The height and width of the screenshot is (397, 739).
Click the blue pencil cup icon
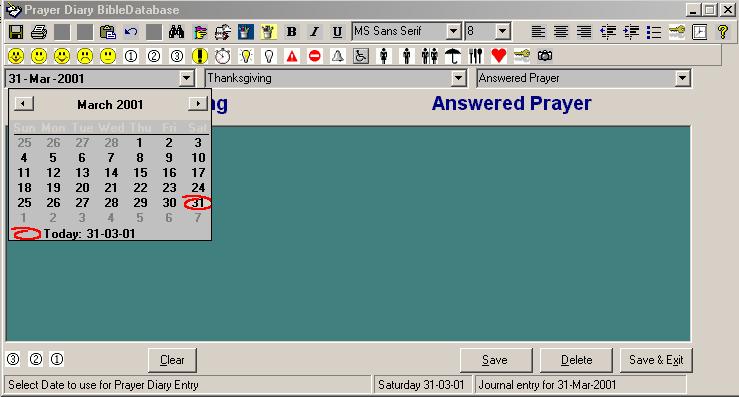246,32
